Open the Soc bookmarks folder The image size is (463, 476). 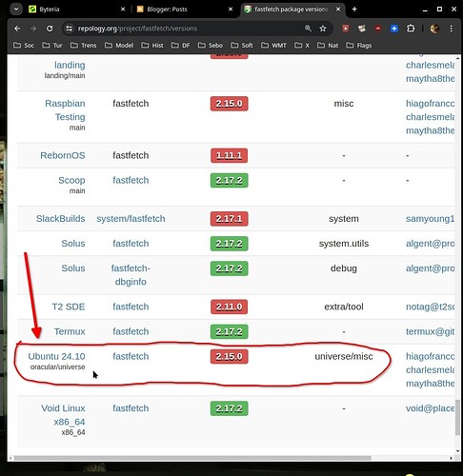[x=24, y=46]
